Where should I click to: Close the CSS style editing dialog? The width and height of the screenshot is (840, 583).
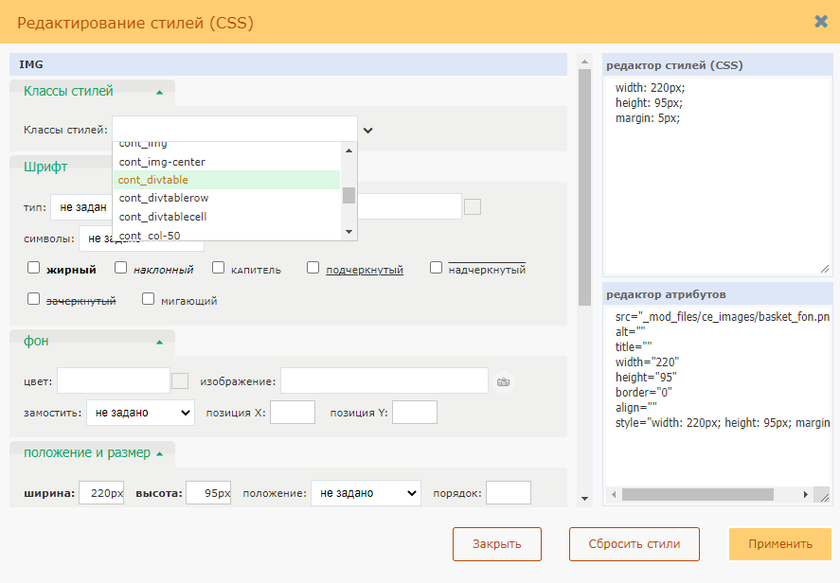pyautogui.click(x=820, y=21)
